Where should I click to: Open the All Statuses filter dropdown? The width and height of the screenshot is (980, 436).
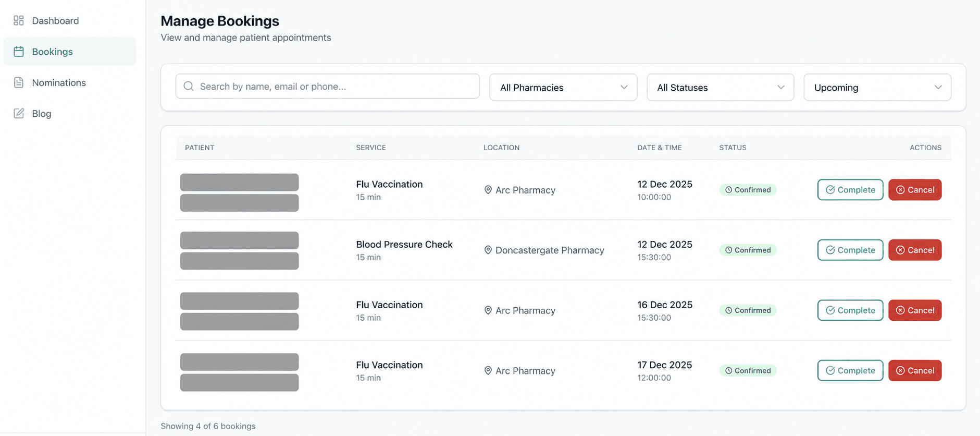pos(720,87)
